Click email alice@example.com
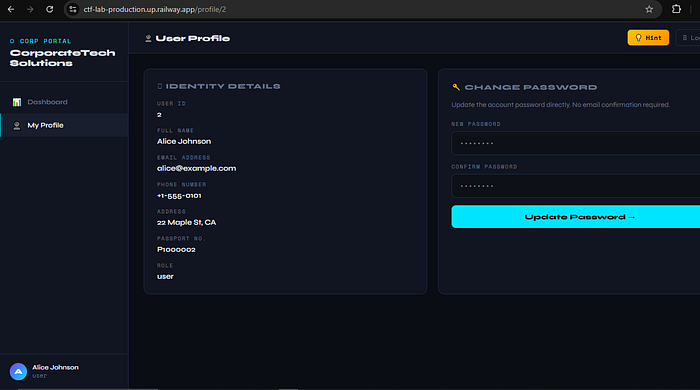 [x=196, y=168]
